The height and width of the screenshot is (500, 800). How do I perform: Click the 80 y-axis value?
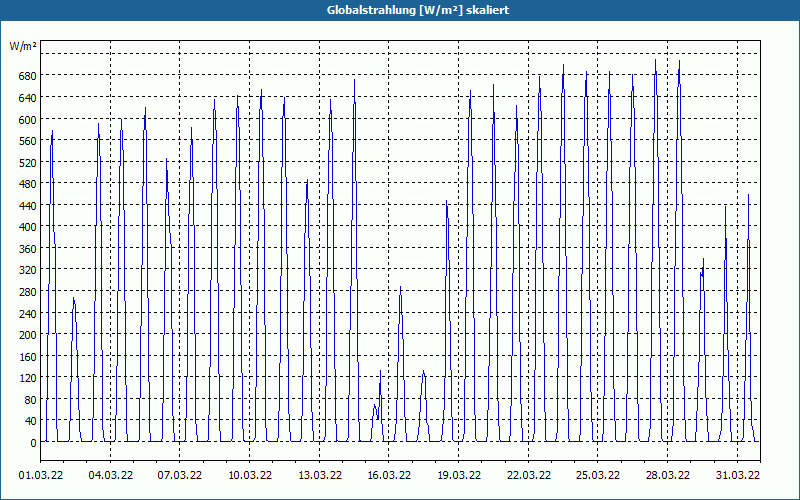click(30, 400)
